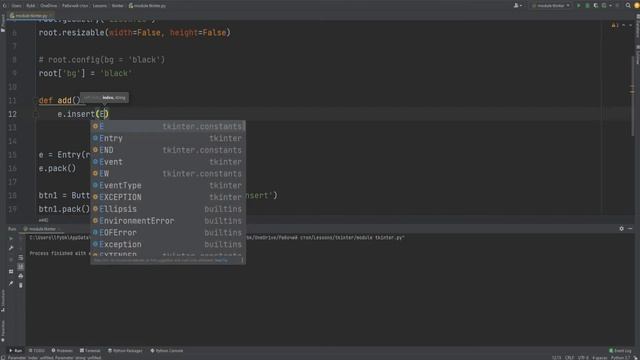Click the Run button in the top toolbar

click(578, 6)
